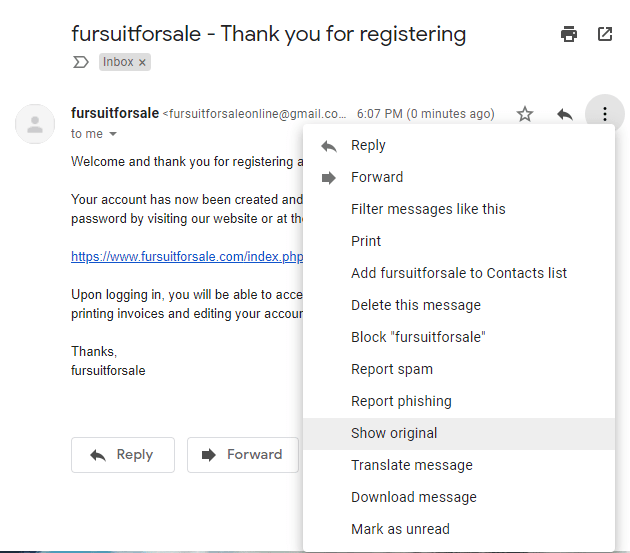Open the fursuitforsale.com index.php link
The width and height of the screenshot is (630, 553).
pos(187,256)
